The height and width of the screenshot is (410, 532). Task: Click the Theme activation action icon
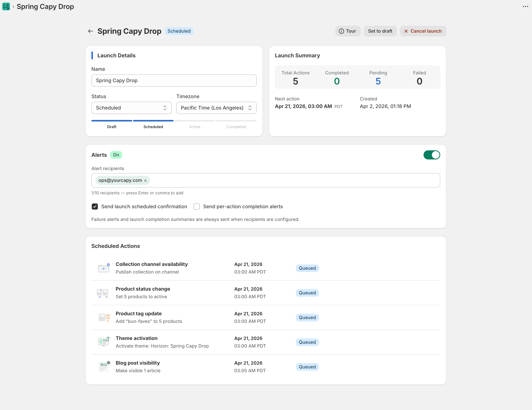[x=104, y=342]
